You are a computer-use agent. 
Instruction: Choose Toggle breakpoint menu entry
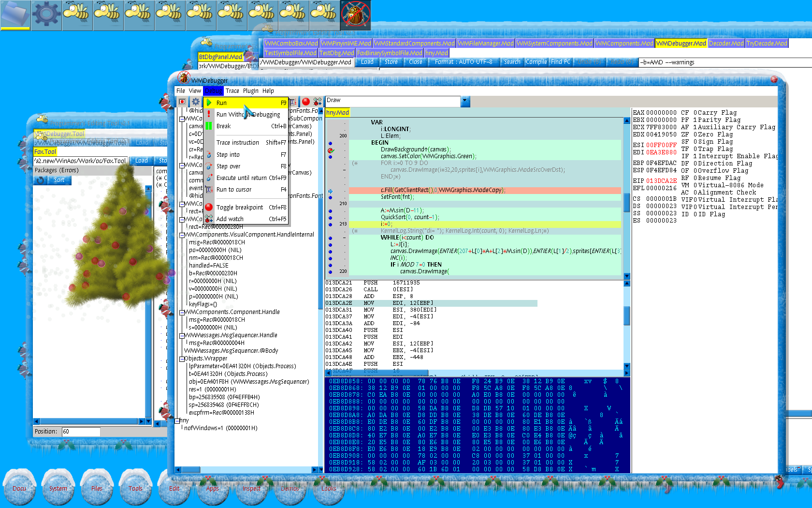click(x=246, y=208)
